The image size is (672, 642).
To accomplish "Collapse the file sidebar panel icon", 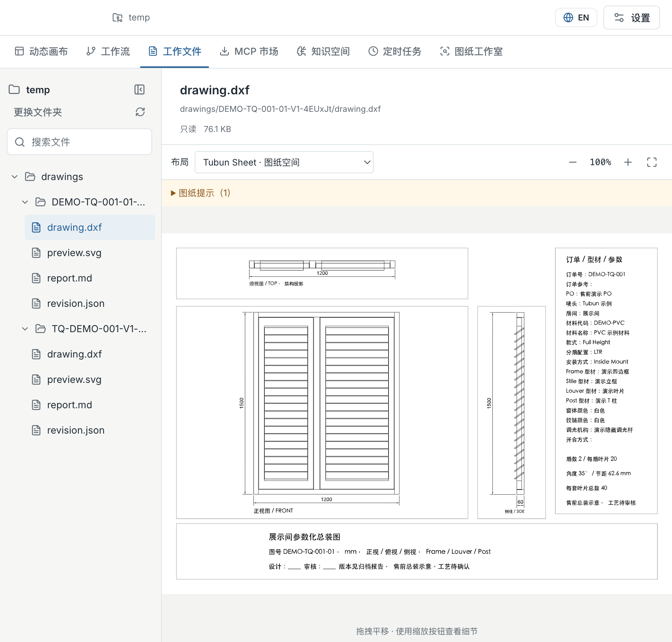I will (x=139, y=89).
